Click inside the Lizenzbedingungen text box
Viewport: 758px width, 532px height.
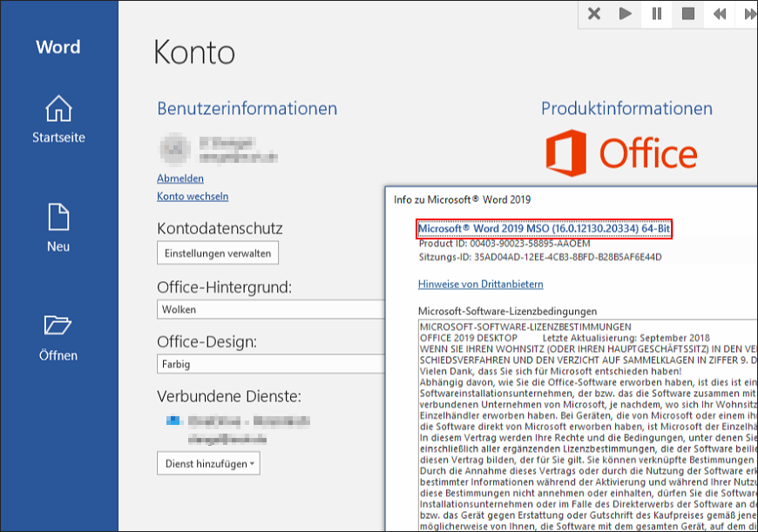[x=584, y=418]
